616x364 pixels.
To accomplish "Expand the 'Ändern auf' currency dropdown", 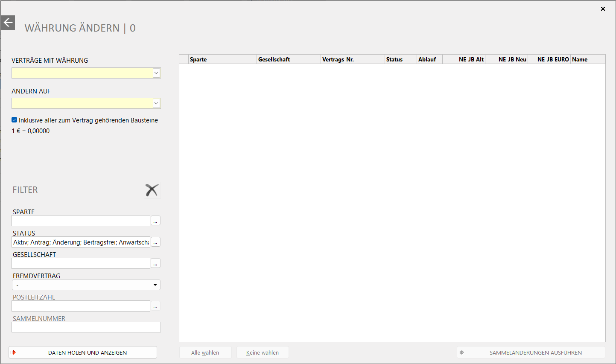I will click(x=156, y=103).
